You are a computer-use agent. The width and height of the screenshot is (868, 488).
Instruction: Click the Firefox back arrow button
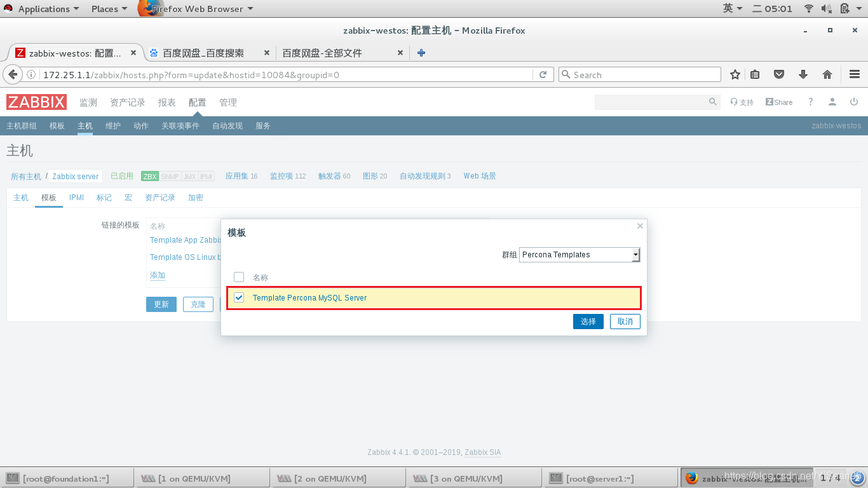(13, 74)
